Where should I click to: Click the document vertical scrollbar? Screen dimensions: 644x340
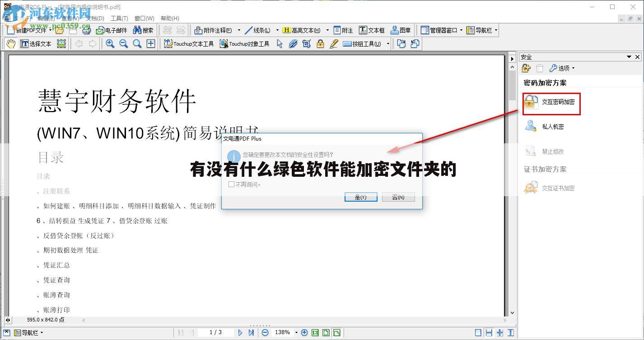tap(512, 190)
